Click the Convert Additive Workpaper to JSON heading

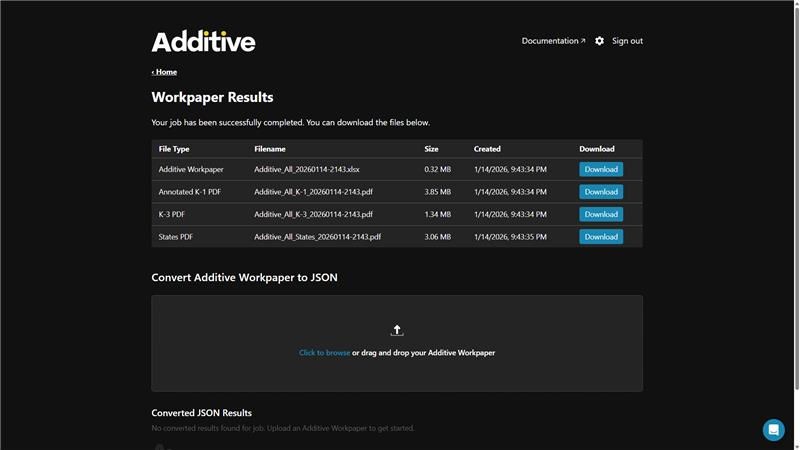[244, 278]
